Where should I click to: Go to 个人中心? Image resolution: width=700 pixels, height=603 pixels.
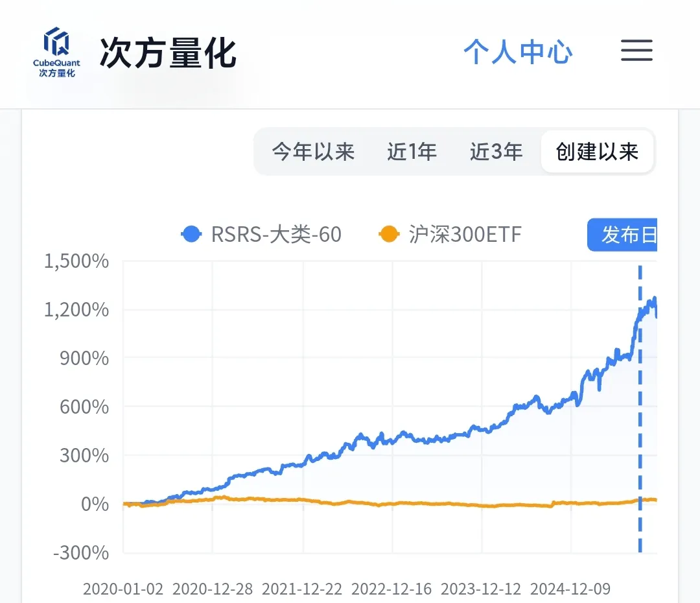point(518,52)
